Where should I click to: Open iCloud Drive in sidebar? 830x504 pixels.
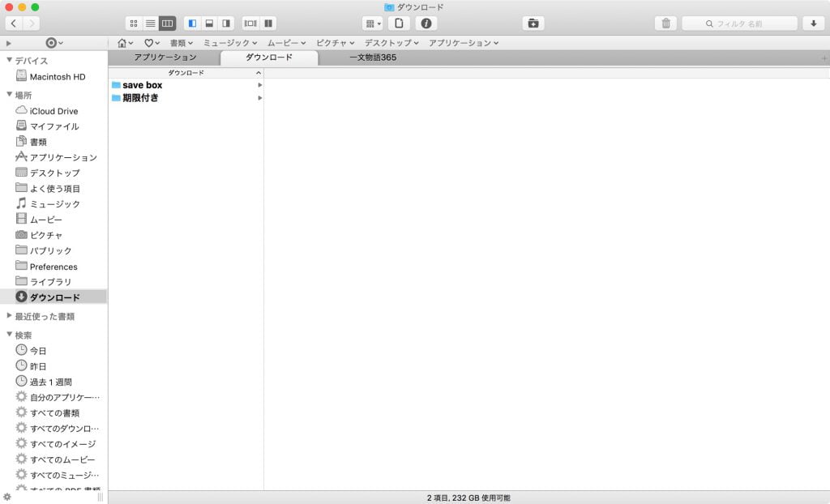(53, 111)
